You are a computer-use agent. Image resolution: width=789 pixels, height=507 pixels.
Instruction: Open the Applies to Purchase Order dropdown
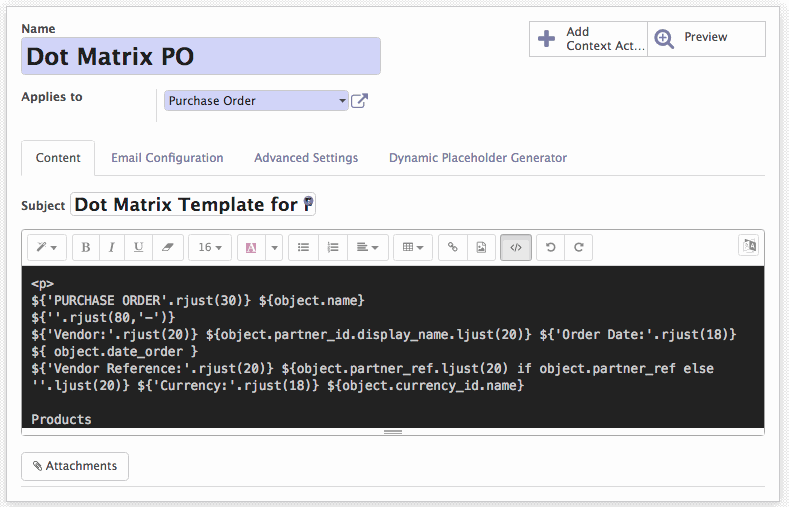[256, 101]
